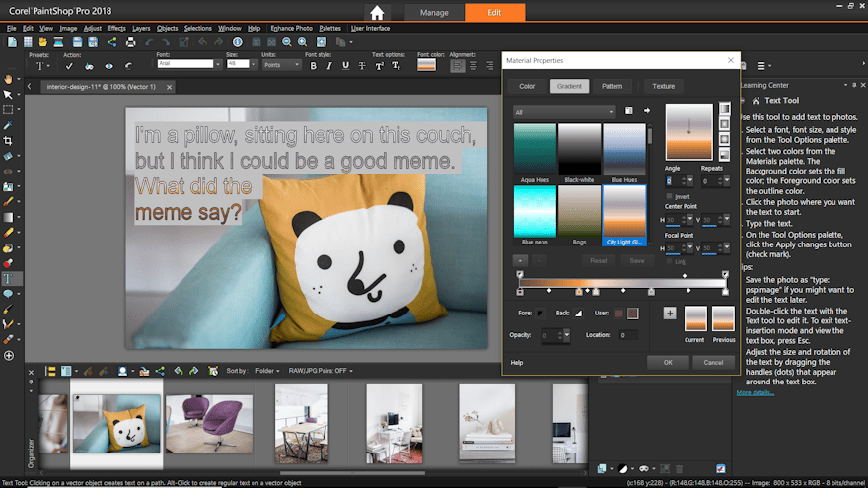Enable the Invert gradient checkbox
This screenshot has width=868, height=488.
click(670, 196)
